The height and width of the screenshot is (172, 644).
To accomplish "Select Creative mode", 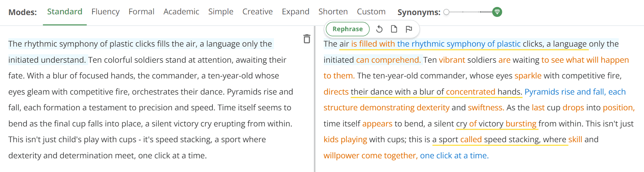I will (x=257, y=12).
